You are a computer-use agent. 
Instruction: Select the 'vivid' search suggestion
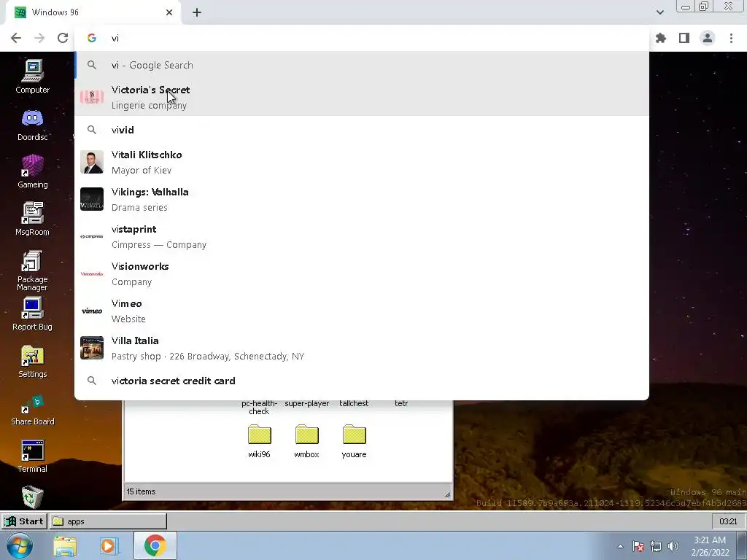pos(362,130)
